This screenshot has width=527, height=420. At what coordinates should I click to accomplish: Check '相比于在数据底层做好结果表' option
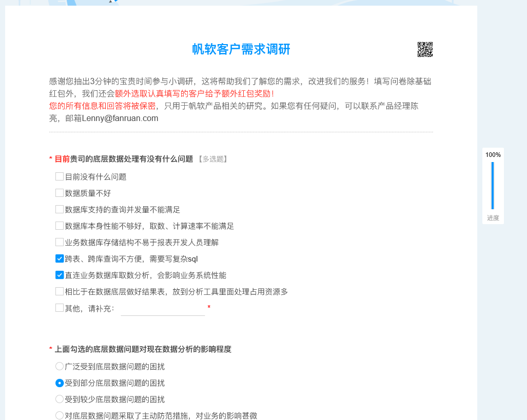[60, 291]
